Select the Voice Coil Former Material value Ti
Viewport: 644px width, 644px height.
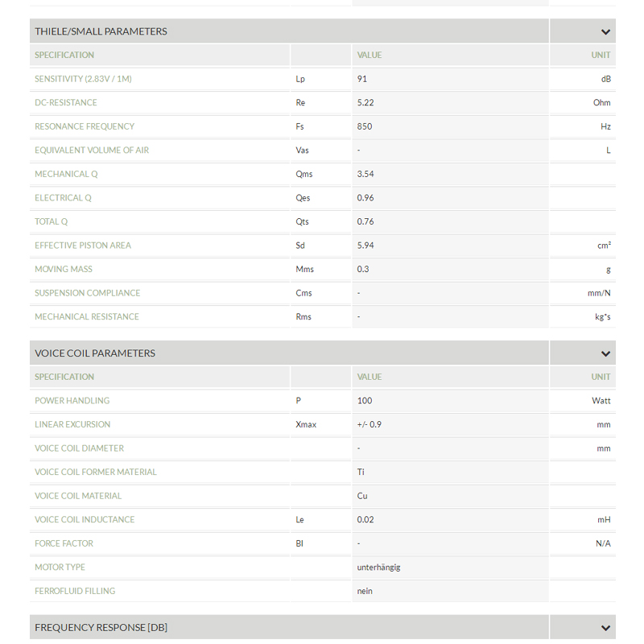point(361,473)
